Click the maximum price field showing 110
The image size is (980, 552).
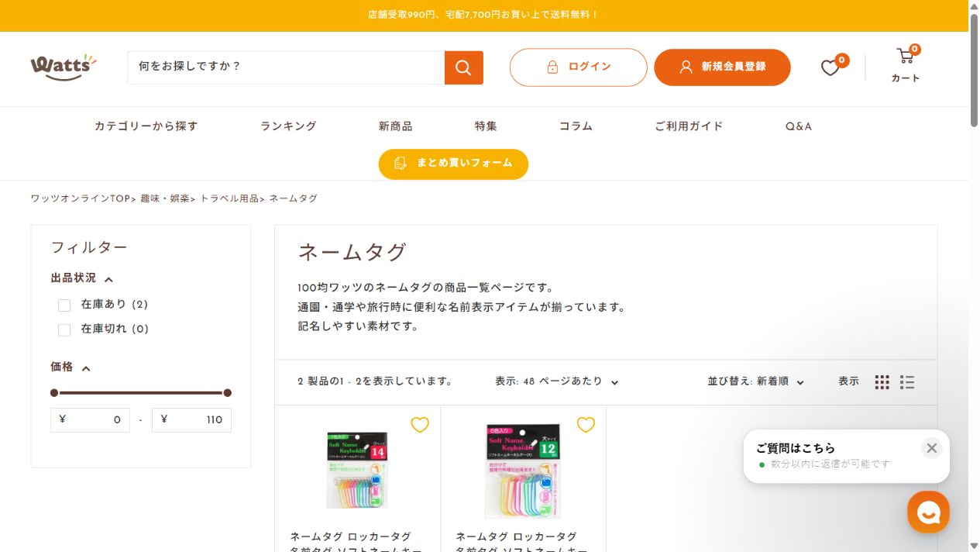coord(191,420)
